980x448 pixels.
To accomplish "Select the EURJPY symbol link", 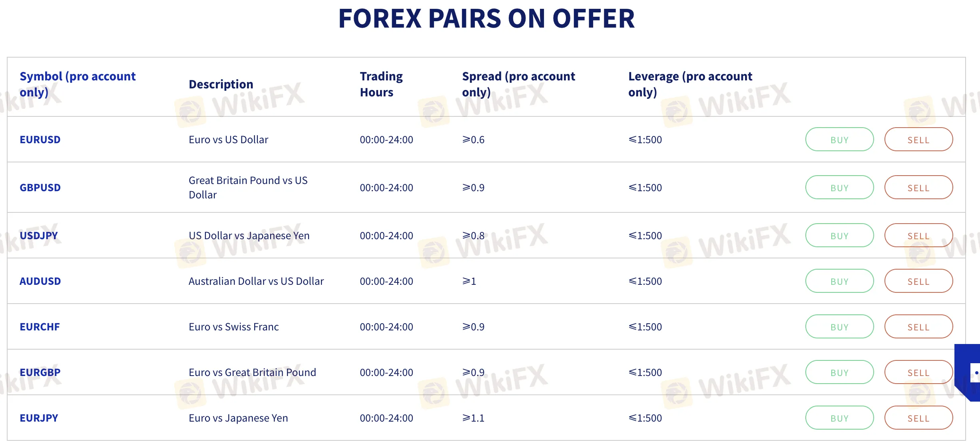I will click(x=39, y=418).
